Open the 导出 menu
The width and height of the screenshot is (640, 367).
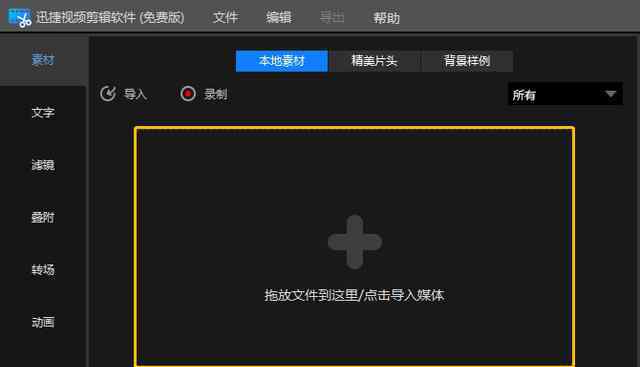332,18
